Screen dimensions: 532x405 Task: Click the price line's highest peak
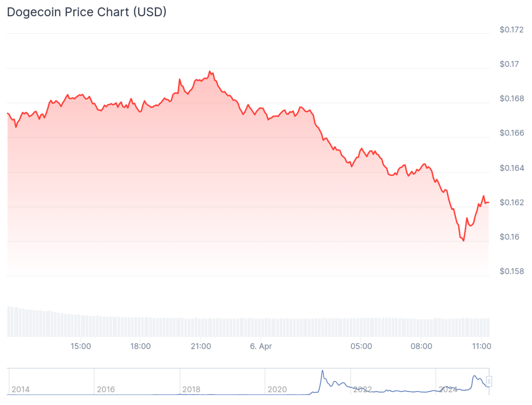[210, 71]
